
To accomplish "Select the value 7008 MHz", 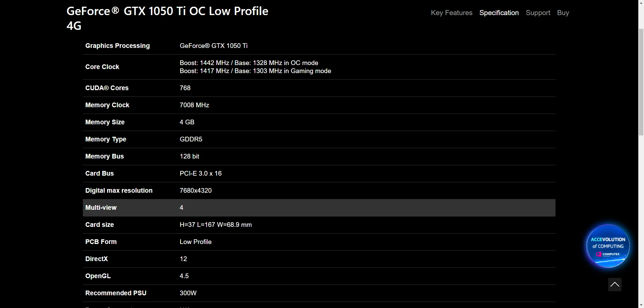I will (195, 105).
